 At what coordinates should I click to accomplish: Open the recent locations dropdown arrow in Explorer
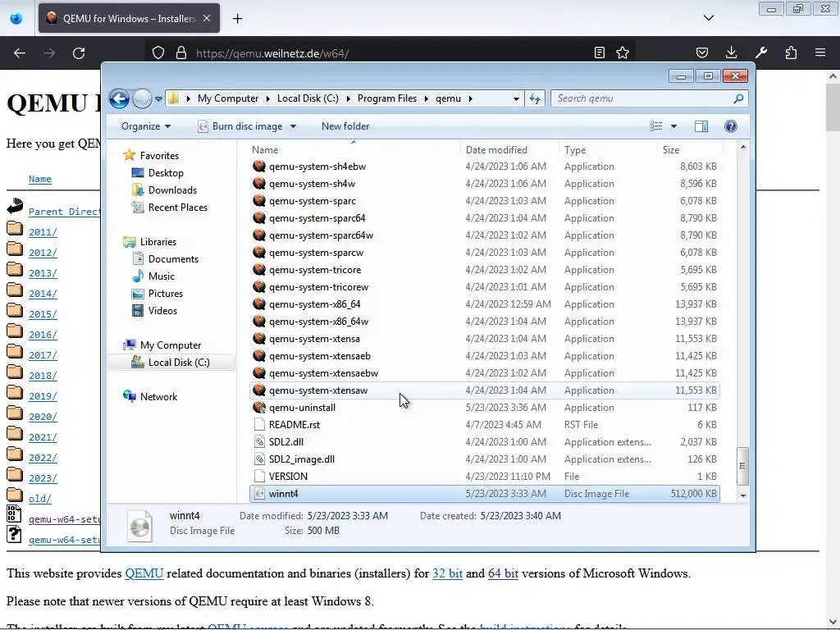(x=158, y=99)
